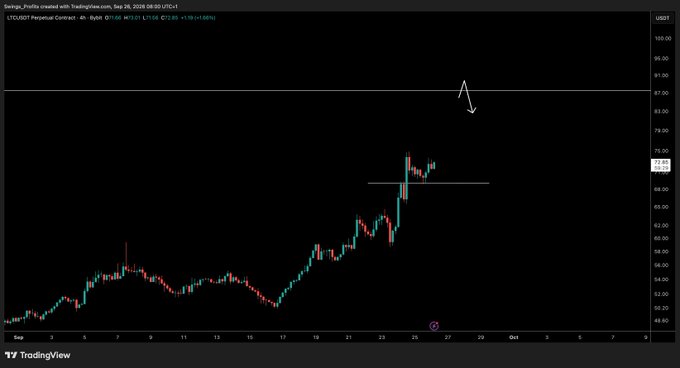The width and height of the screenshot is (680, 368).
Task: Click the 65.00 price axis label
Action: pyautogui.click(x=662, y=207)
